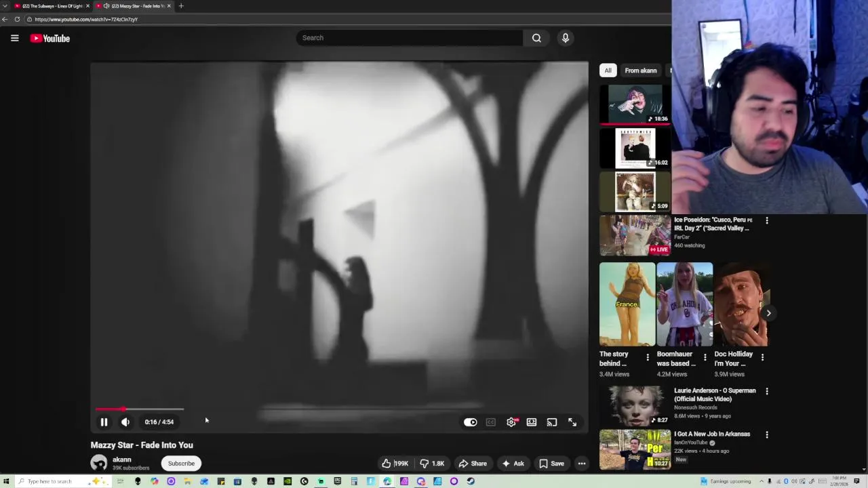This screenshot has width=868, height=488.
Task: Open the Doc Holliday Short
Action: coord(741,304)
